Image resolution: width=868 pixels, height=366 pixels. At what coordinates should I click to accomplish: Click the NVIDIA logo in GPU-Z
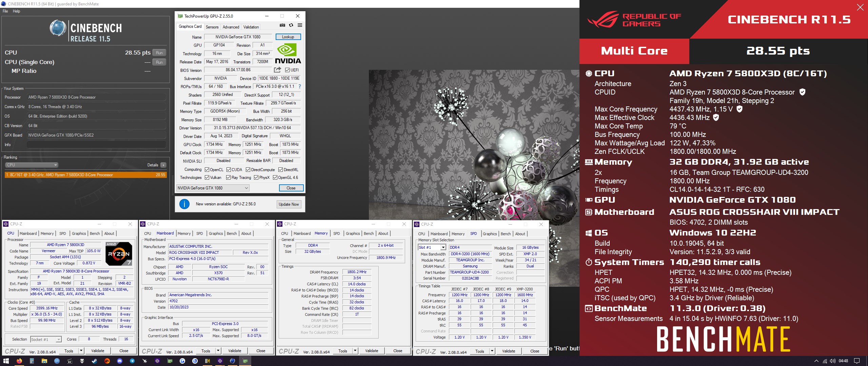(288, 54)
